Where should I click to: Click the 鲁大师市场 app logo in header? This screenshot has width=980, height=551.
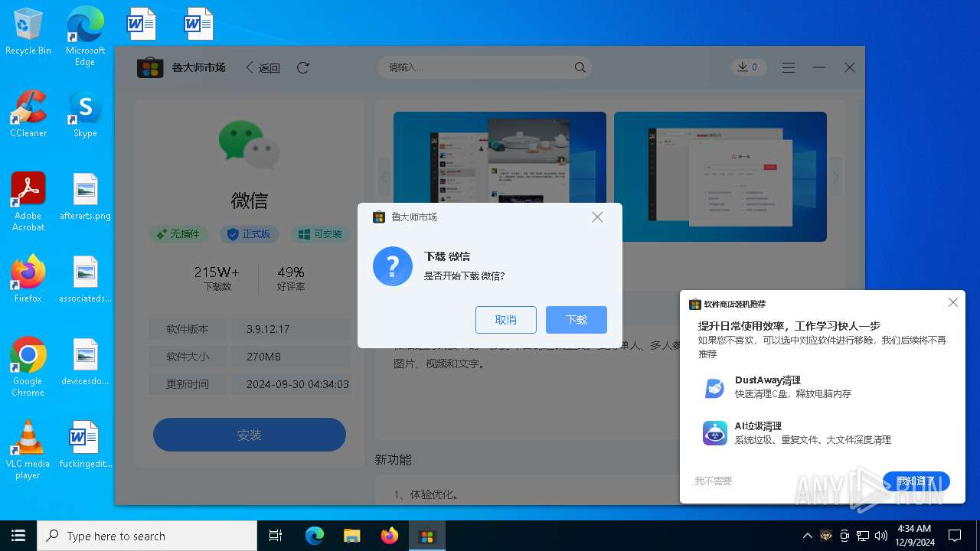click(x=150, y=68)
